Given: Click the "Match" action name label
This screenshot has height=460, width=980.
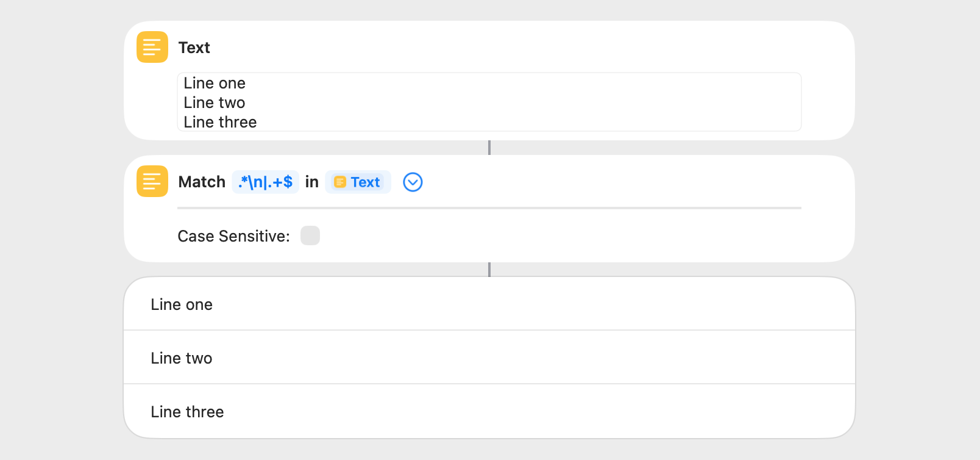Looking at the screenshot, I should pos(202,182).
